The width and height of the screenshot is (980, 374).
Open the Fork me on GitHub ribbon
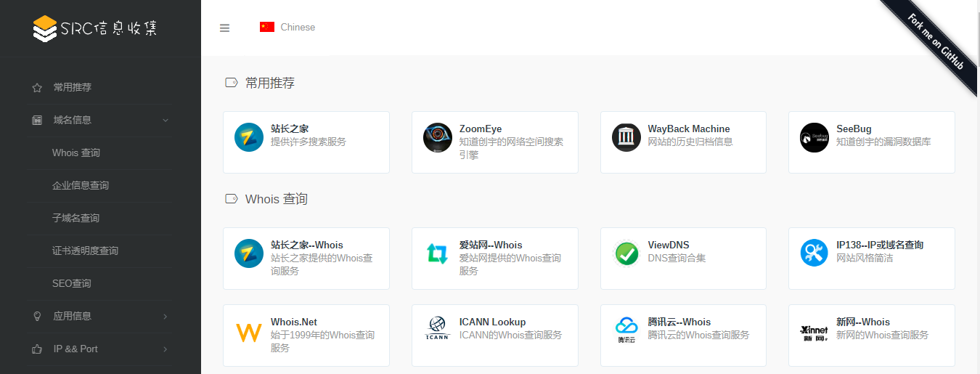(936, 42)
